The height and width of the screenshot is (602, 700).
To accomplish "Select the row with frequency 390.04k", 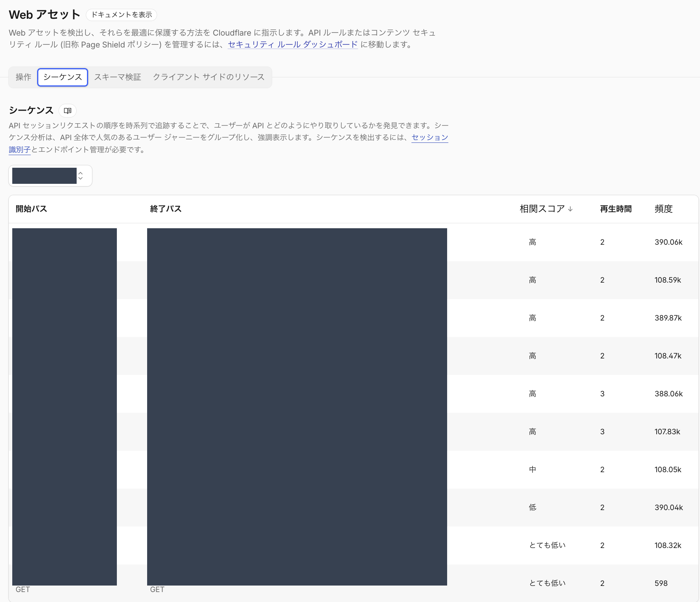I will (x=353, y=507).
